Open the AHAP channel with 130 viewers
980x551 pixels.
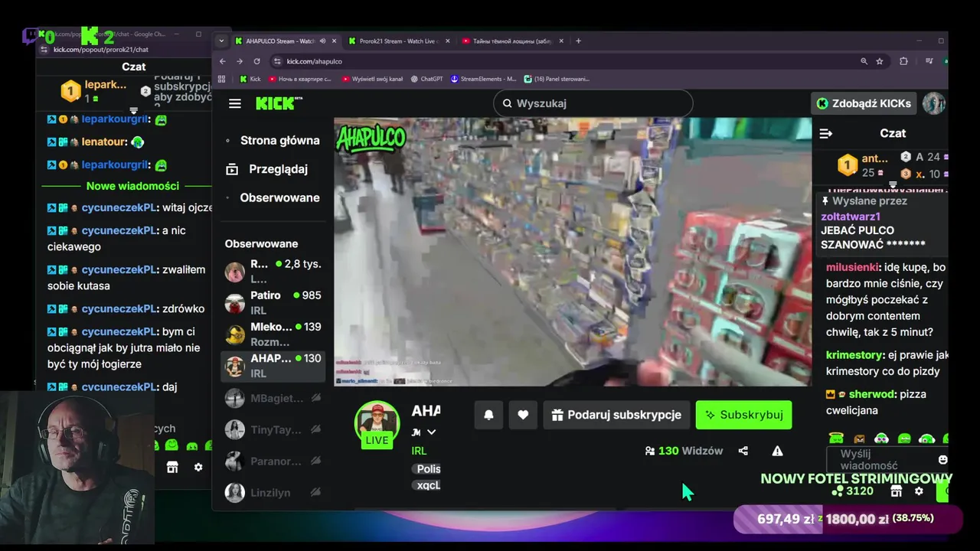tap(273, 366)
